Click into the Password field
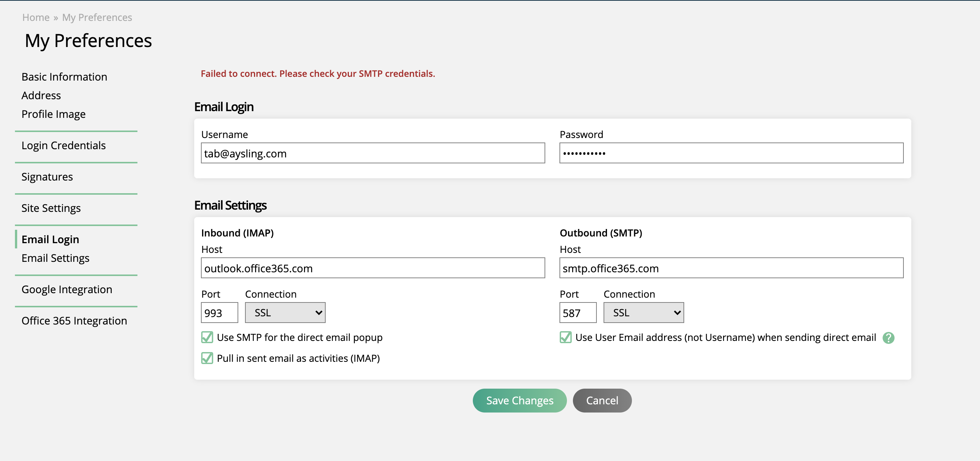This screenshot has width=980, height=461. (731, 153)
